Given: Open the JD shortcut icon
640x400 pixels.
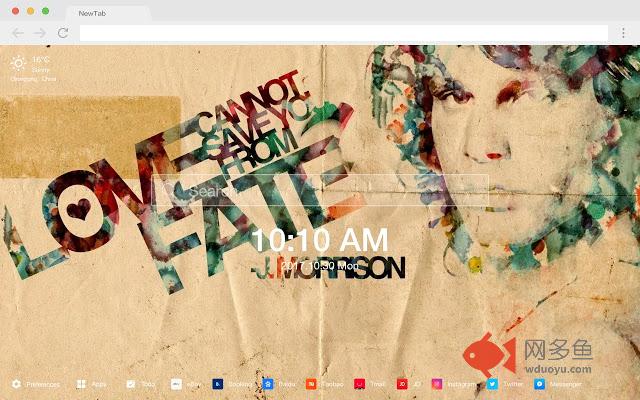Looking at the screenshot, I should click(402, 384).
